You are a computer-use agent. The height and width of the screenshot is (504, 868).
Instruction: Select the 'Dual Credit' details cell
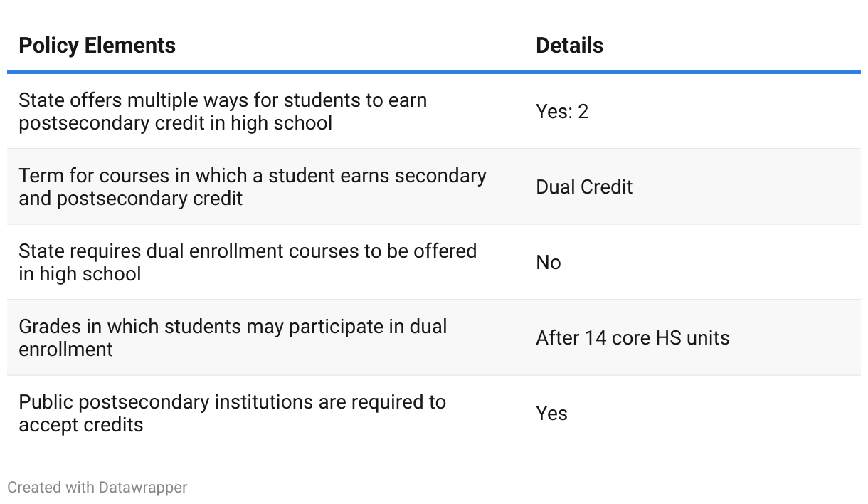(584, 187)
